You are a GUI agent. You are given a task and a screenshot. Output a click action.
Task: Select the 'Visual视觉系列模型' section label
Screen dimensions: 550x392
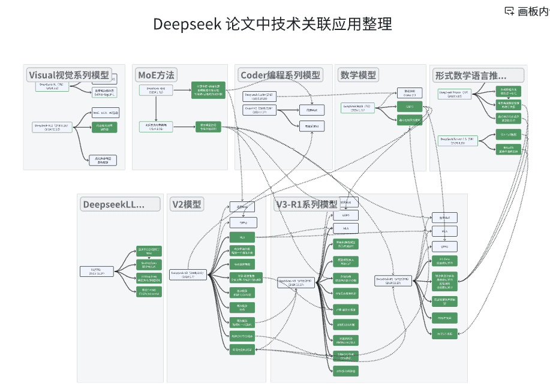coord(69,75)
